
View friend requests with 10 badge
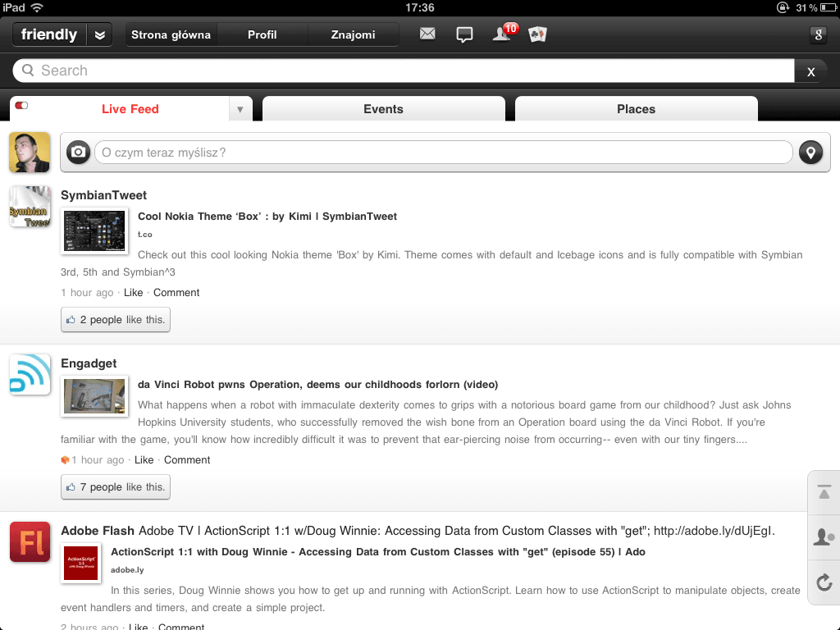(x=505, y=33)
